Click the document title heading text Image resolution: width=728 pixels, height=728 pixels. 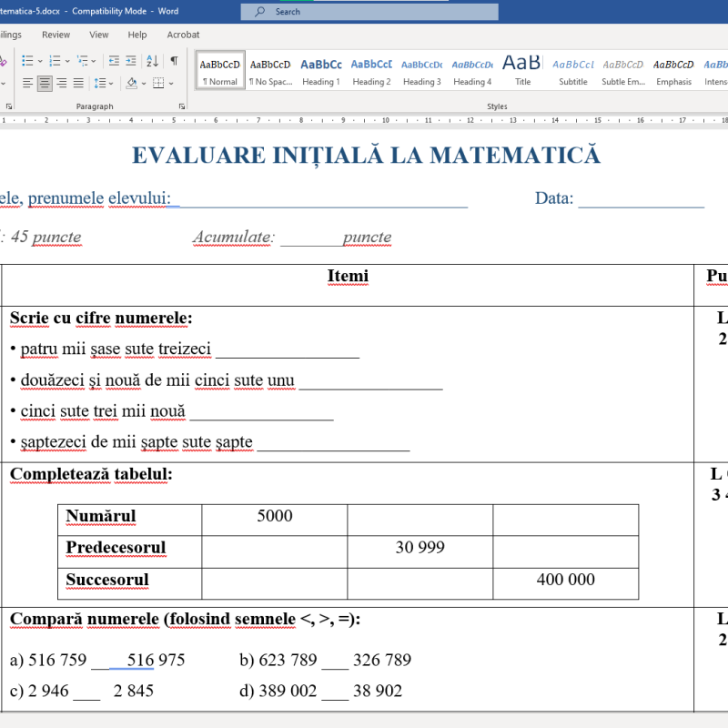coord(367,156)
